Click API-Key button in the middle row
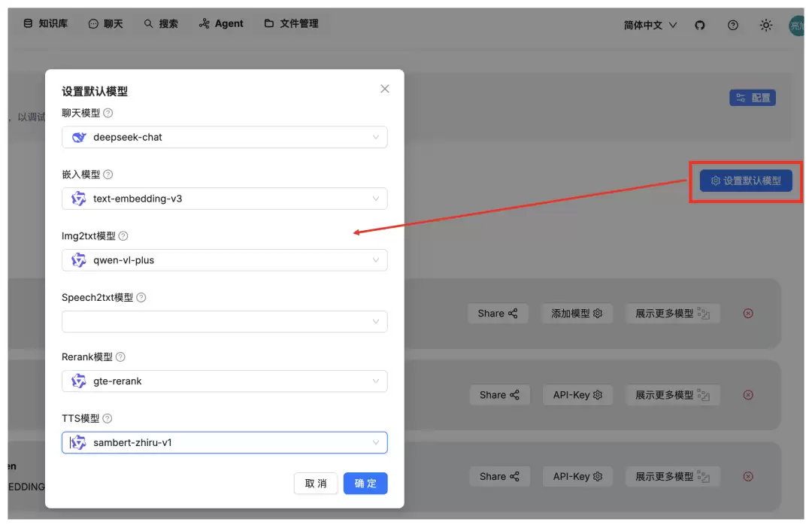This screenshot has width=812, height=525. (x=577, y=395)
